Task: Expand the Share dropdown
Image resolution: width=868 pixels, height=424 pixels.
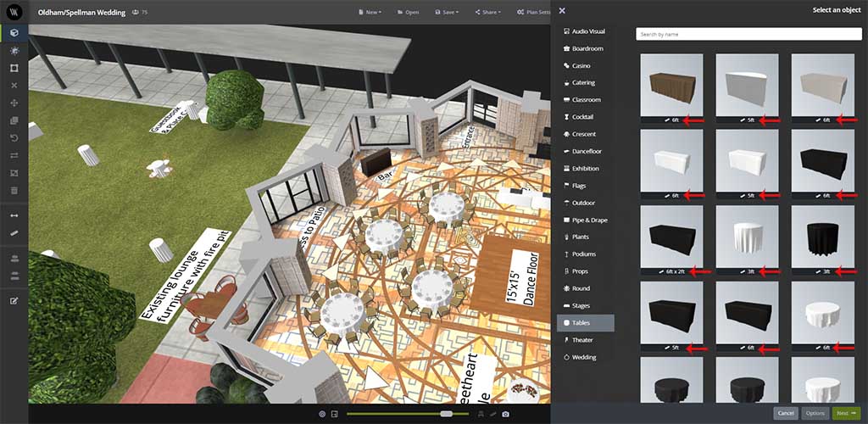Action: [487, 13]
